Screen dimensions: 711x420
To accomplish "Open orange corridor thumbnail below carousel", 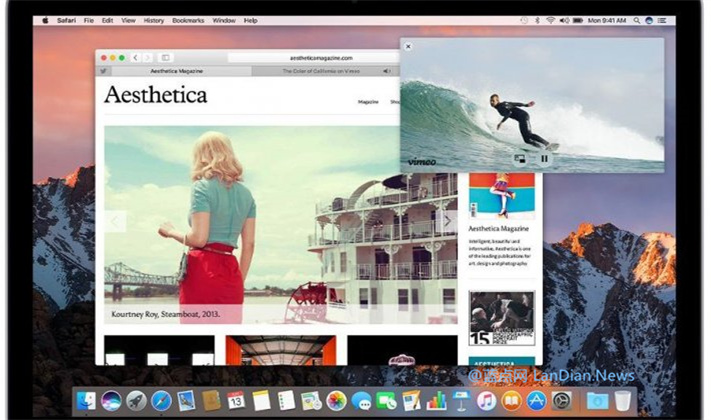I will [281, 350].
